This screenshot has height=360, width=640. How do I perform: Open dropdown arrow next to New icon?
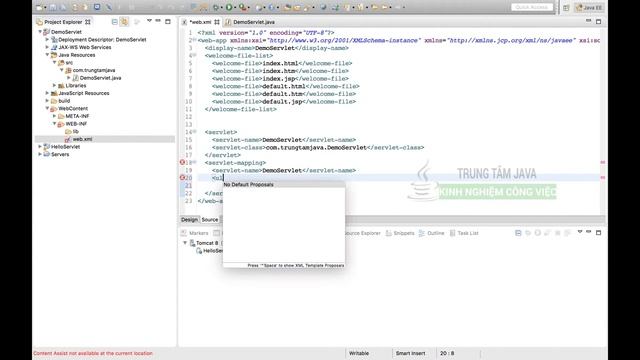pyautogui.click(x=45, y=7)
